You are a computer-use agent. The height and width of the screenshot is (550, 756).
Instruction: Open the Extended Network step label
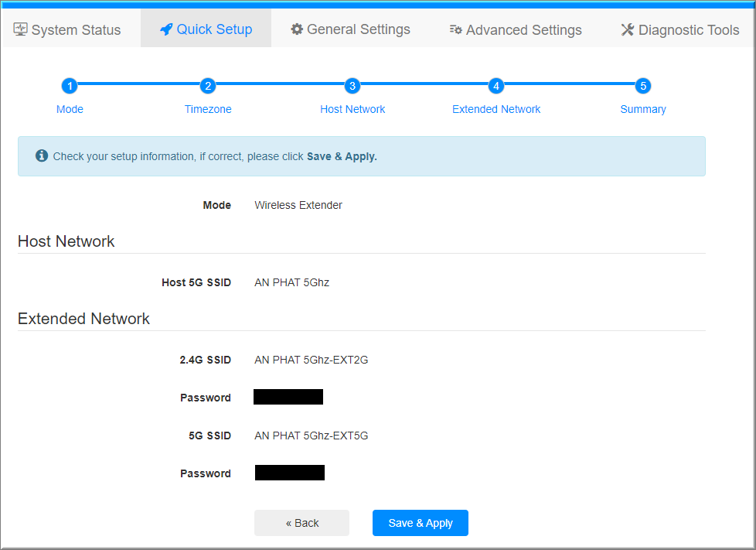(x=496, y=109)
